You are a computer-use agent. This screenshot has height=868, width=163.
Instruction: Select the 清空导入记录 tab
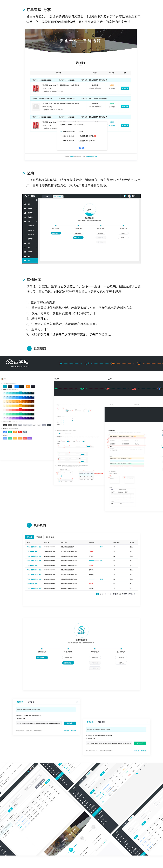(x=50, y=537)
